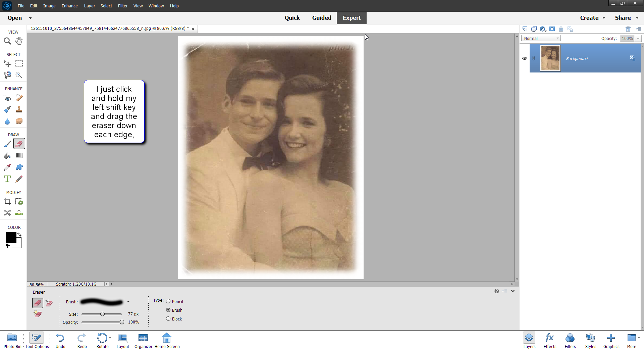Viewport: 644px width, 349px height.
Task: Open the eraser Brush preset picker
Action: (128, 302)
